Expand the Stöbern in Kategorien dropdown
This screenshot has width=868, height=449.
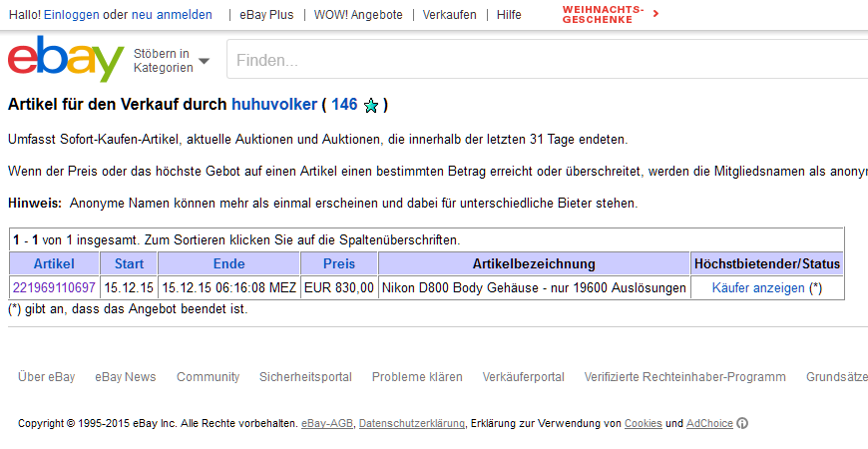point(172,61)
